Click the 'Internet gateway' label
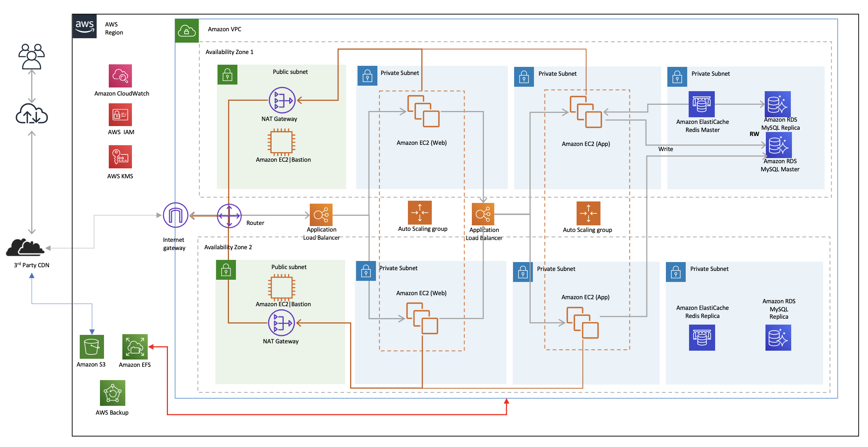 (174, 244)
